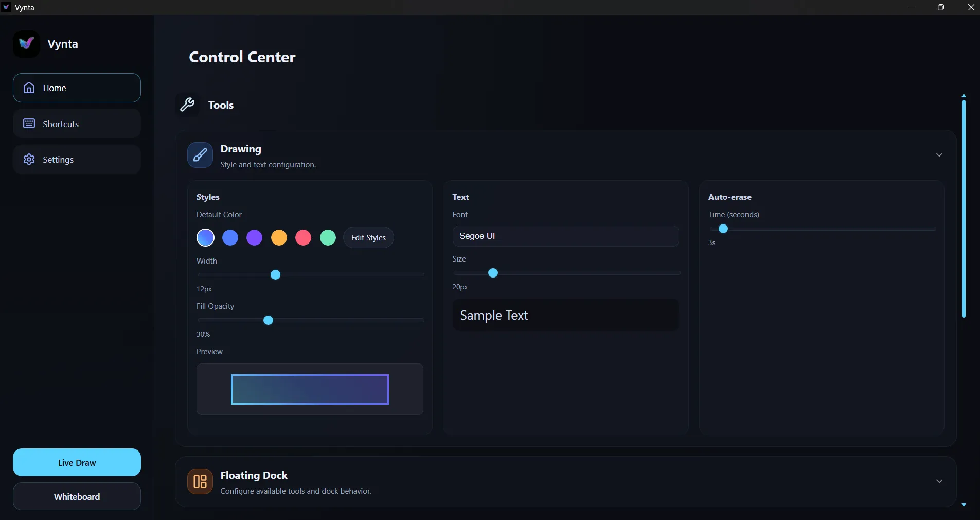The image size is (980, 520).
Task: Start Live Draw mode
Action: click(77, 462)
